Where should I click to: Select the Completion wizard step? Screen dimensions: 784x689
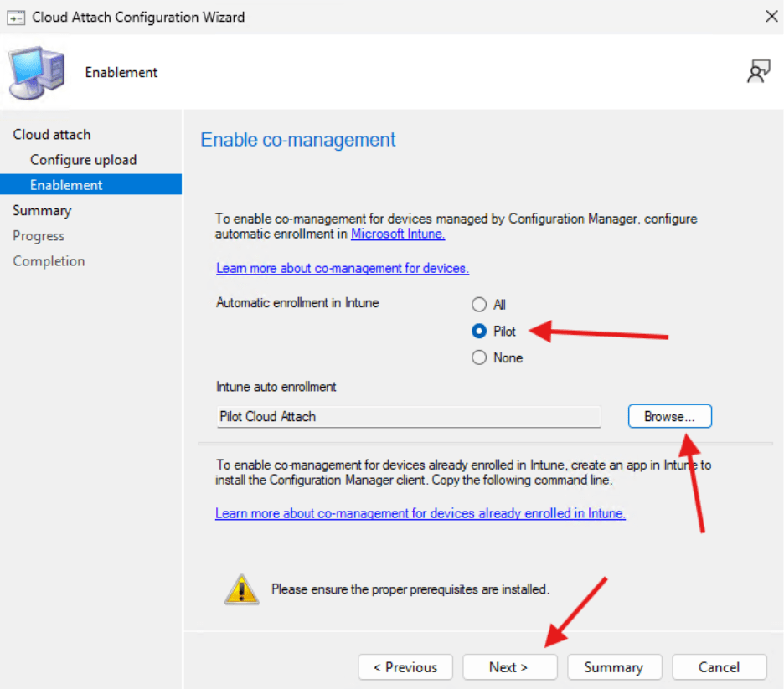coord(49,260)
